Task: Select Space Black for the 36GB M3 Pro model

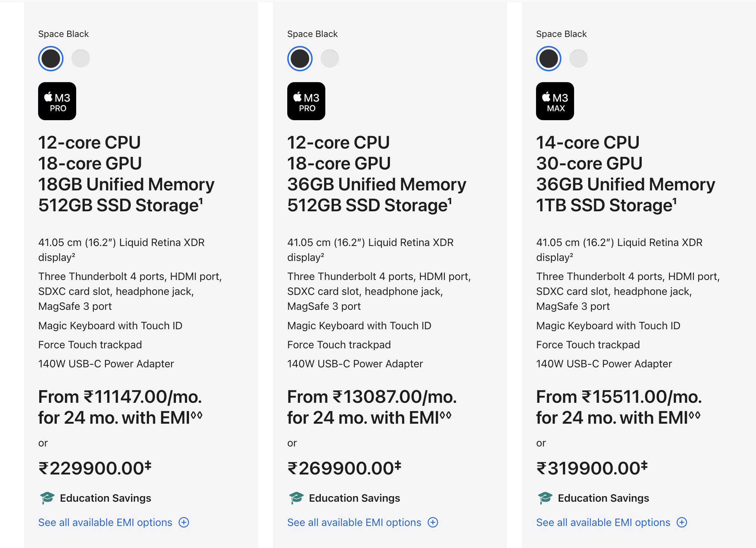Action: click(x=300, y=59)
